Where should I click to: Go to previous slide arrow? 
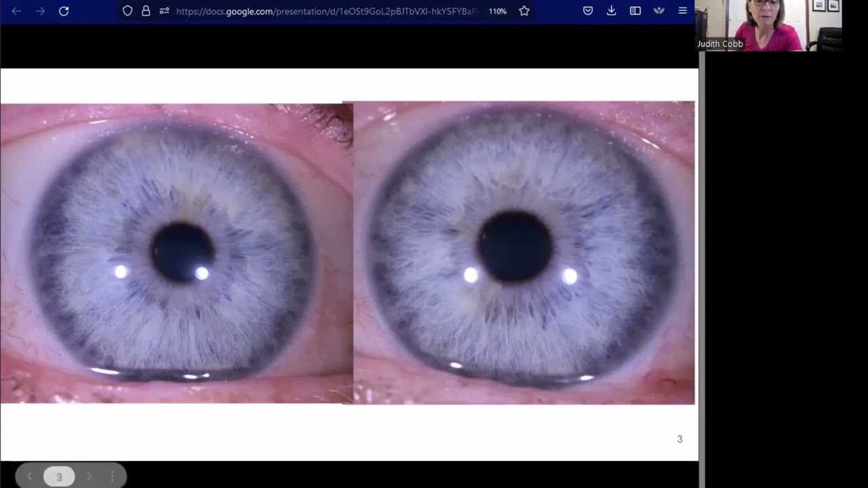[29, 476]
